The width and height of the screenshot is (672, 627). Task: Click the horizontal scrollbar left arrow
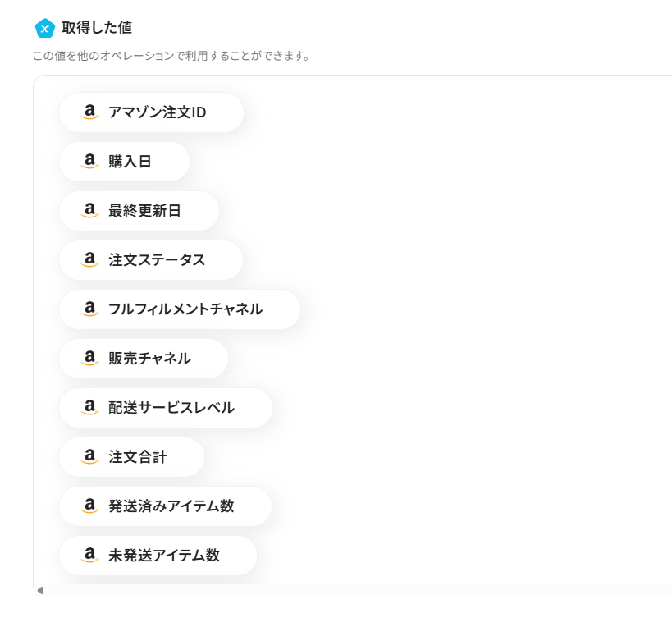(x=40, y=590)
